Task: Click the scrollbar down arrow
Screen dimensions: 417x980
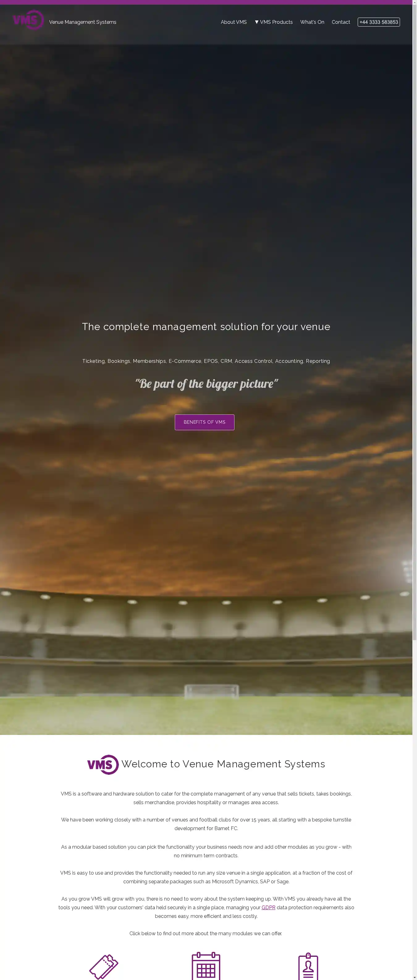Action: tap(415, 977)
